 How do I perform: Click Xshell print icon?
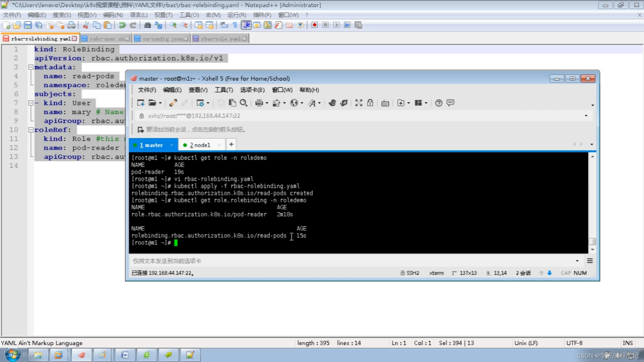[x=259, y=103]
